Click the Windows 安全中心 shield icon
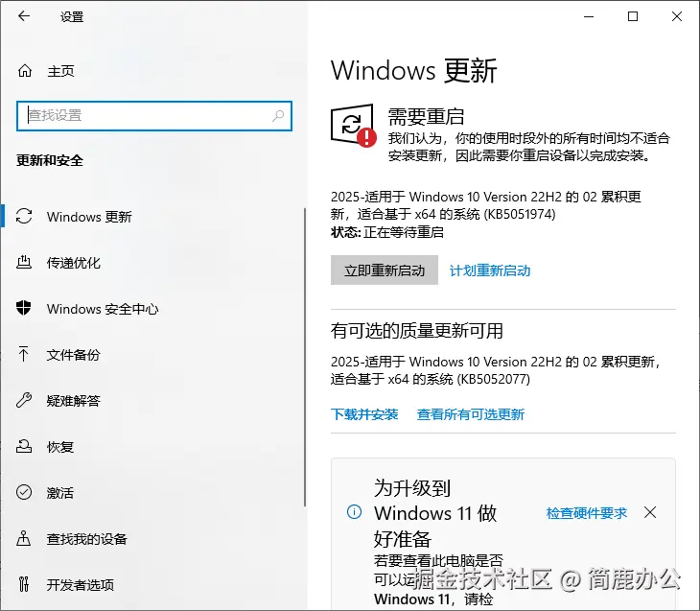This screenshot has height=611, width=700. tap(24, 308)
